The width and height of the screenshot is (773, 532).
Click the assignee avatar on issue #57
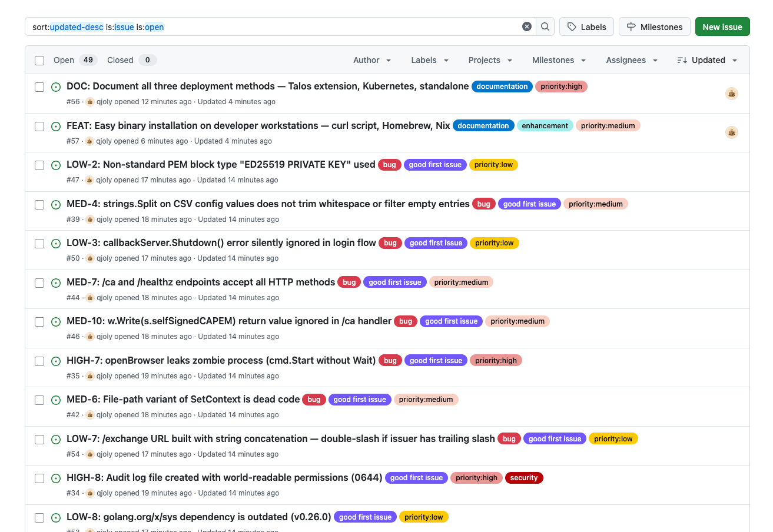pos(731,132)
